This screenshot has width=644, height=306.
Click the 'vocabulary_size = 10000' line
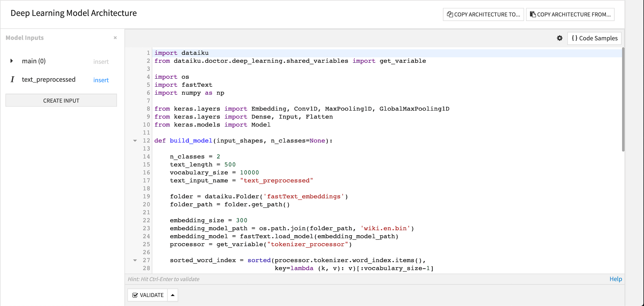[214, 172]
